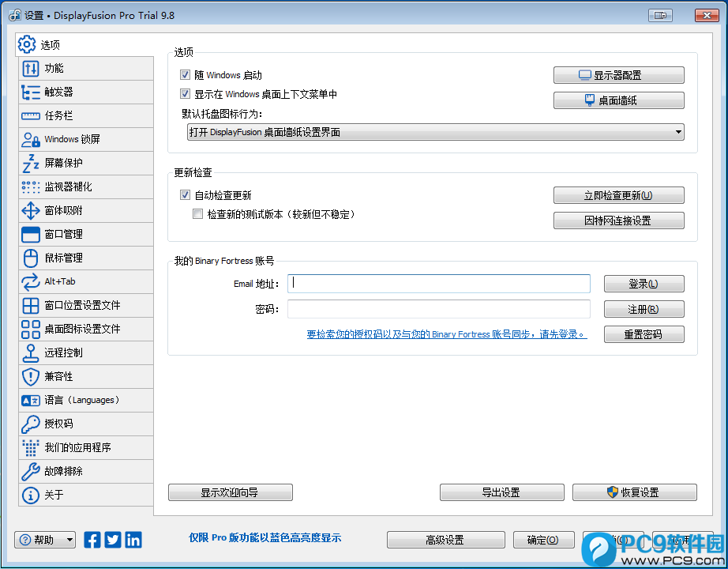
Task: Click the Remote Control joystick icon
Action: (x=31, y=352)
